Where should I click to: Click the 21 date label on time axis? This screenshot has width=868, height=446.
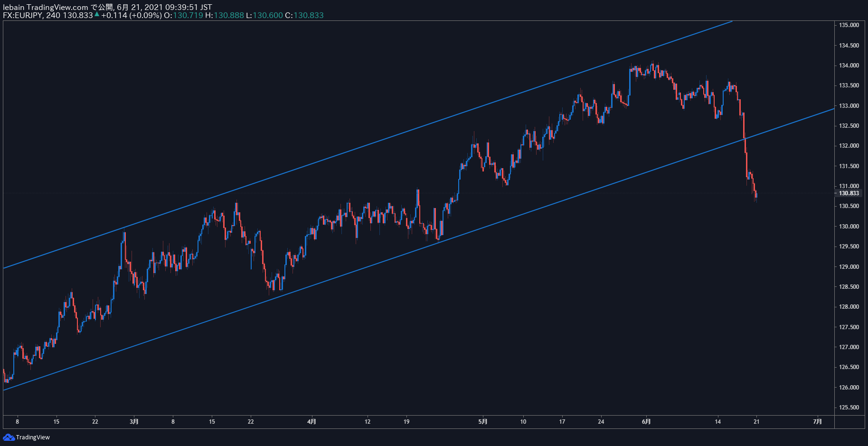point(756,422)
